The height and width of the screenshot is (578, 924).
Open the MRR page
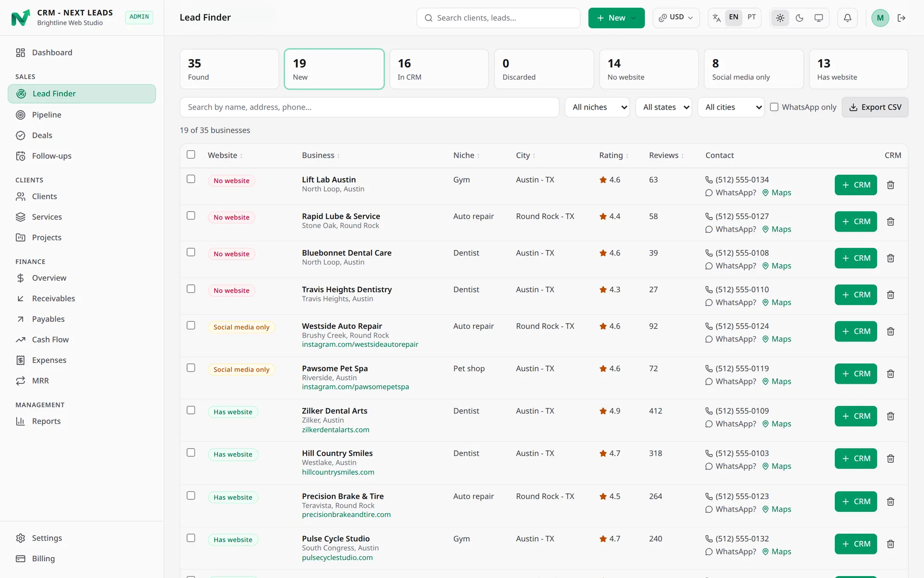pos(82,381)
